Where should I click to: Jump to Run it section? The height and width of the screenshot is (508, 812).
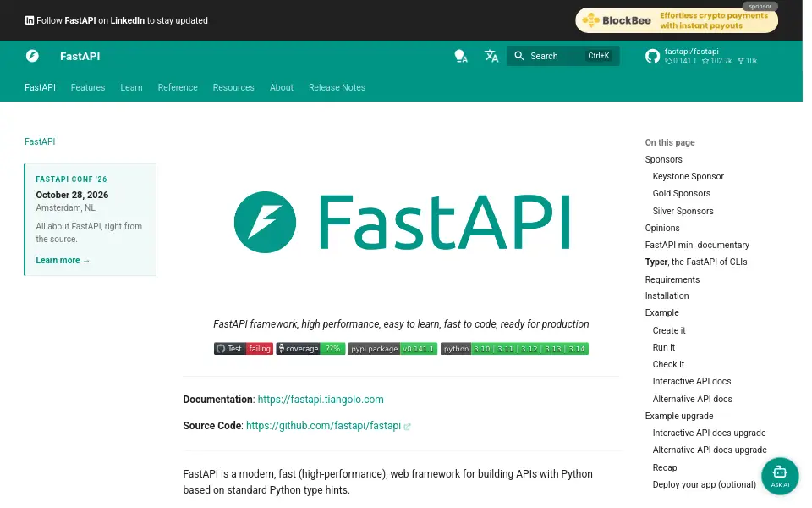664,348
